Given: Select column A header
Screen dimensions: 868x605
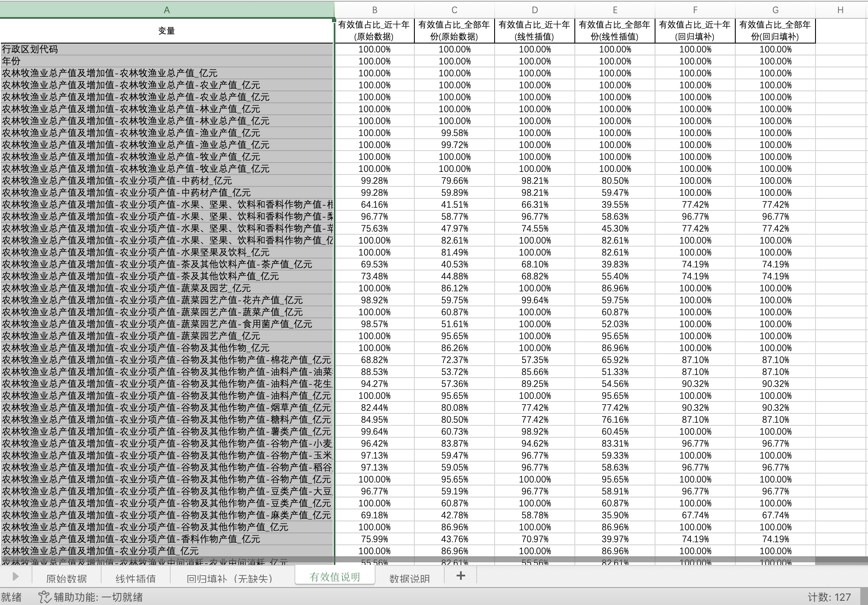Looking at the screenshot, I should click(166, 10).
